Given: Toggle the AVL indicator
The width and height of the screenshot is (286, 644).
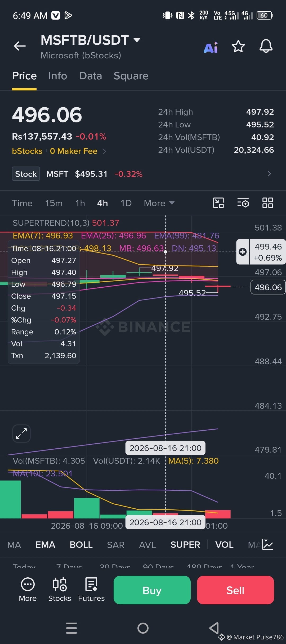Looking at the screenshot, I should (147, 545).
